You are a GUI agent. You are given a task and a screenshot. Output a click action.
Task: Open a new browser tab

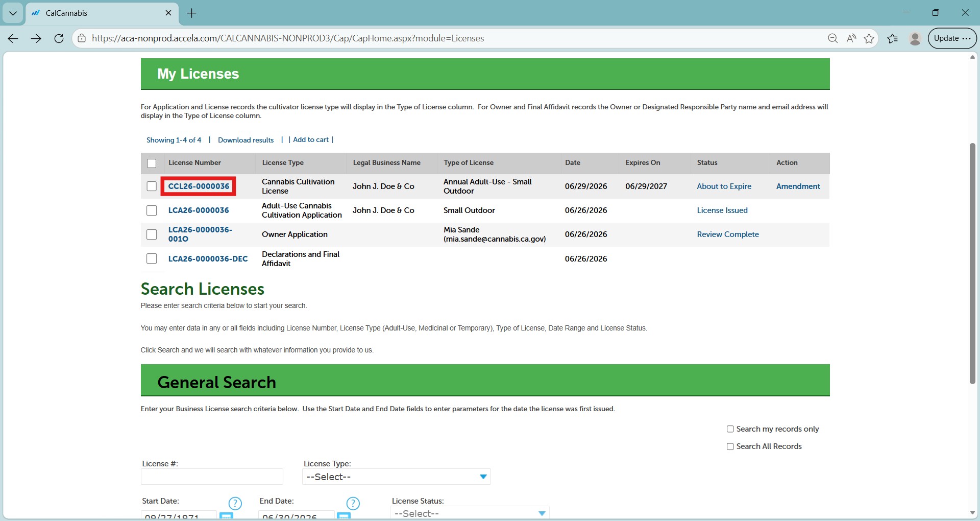click(192, 13)
